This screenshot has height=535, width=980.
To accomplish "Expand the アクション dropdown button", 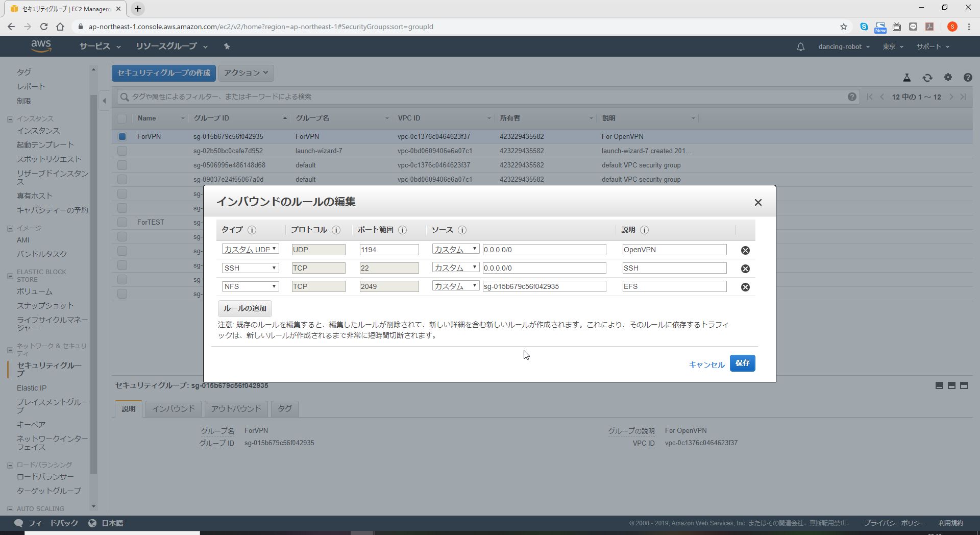I will 246,73.
